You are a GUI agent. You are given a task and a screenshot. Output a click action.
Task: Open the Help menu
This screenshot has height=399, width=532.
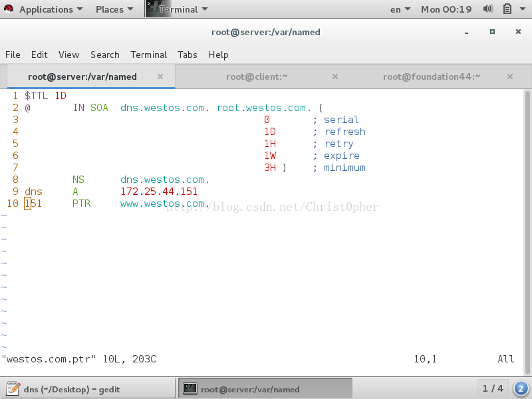(218, 55)
